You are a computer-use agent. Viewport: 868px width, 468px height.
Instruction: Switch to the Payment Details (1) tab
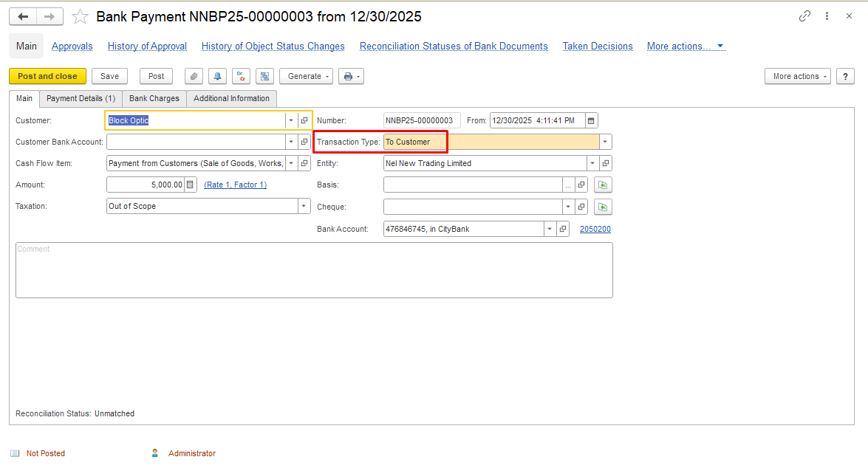click(81, 98)
